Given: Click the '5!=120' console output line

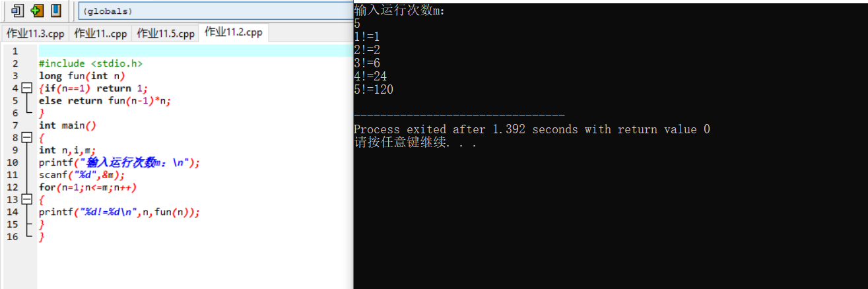Looking at the screenshot, I should [x=374, y=90].
